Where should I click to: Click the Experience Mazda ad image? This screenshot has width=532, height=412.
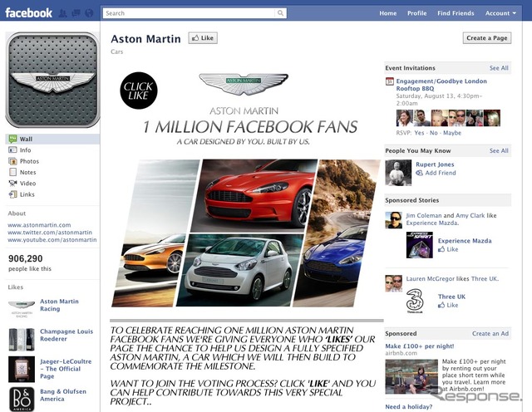point(419,245)
